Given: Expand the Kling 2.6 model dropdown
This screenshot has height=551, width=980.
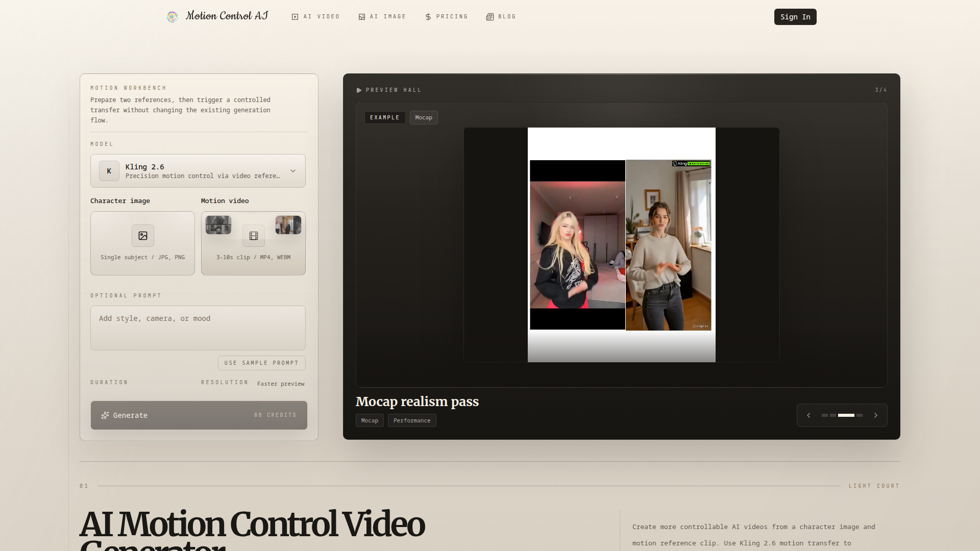Looking at the screenshot, I should (x=293, y=171).
